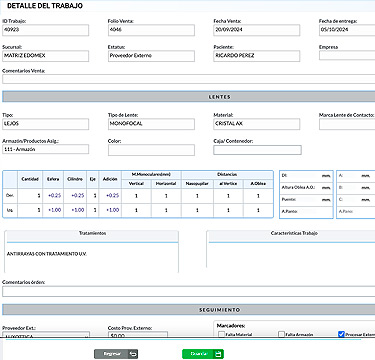Click the Cantidad column header
Viewport: 375px width, 360px height.
click(30, 179)
